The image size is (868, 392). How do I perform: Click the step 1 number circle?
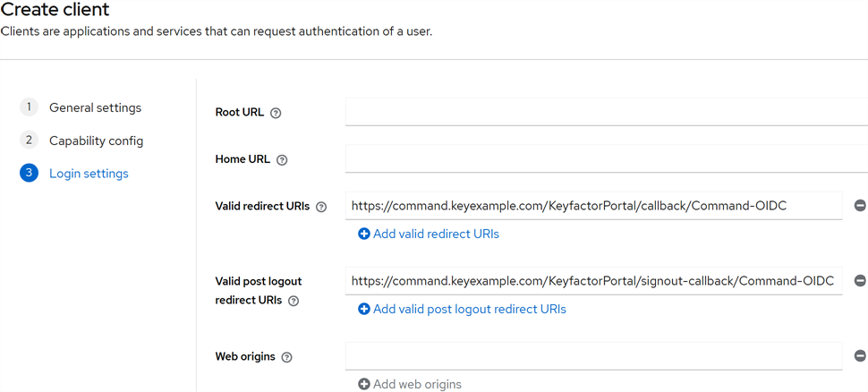click(29, 107)
